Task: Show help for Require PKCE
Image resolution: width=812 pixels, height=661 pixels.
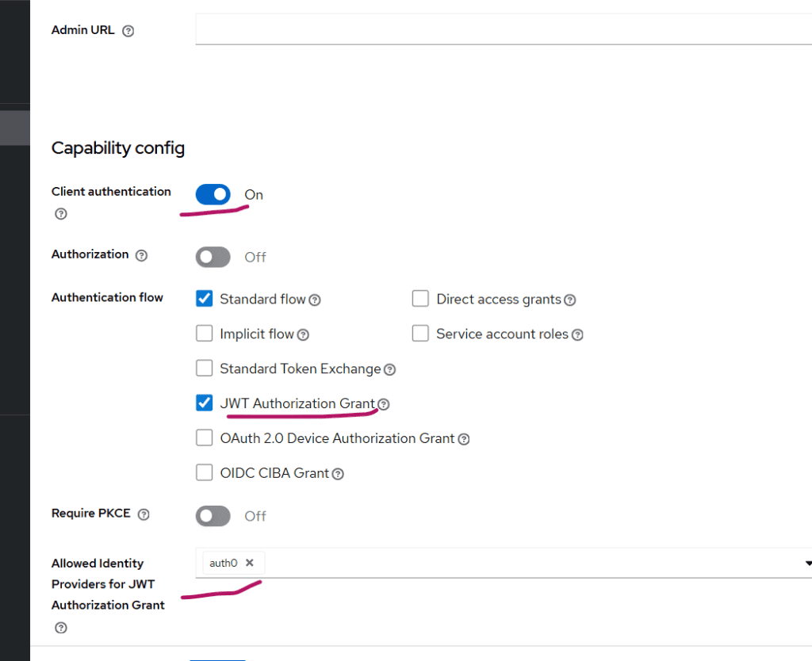Action: tap(144, 514)
